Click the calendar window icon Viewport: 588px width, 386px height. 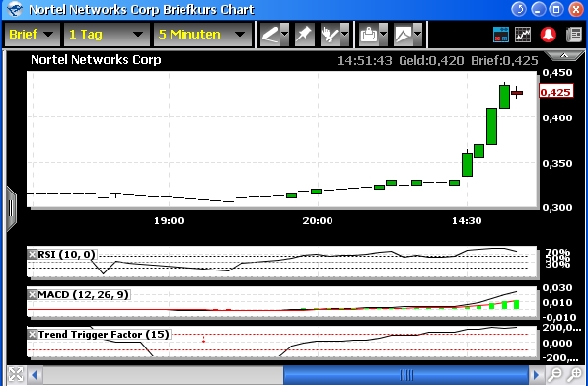tap(501, 35)
